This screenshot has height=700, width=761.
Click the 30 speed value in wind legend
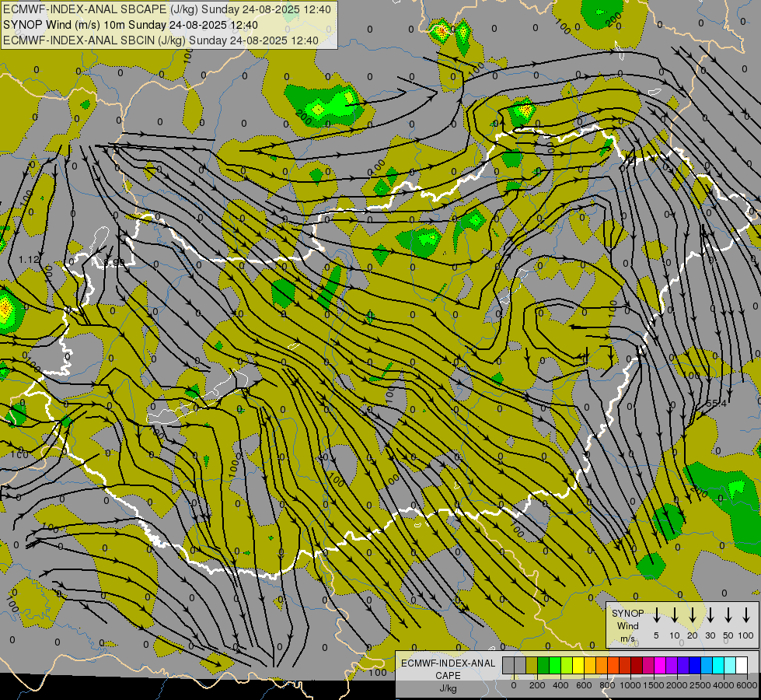710,635
